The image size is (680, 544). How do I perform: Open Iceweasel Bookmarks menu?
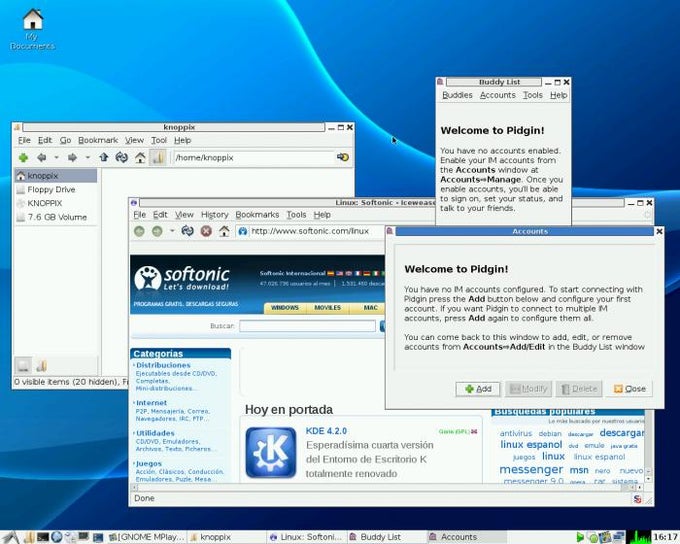coord(257,215)
